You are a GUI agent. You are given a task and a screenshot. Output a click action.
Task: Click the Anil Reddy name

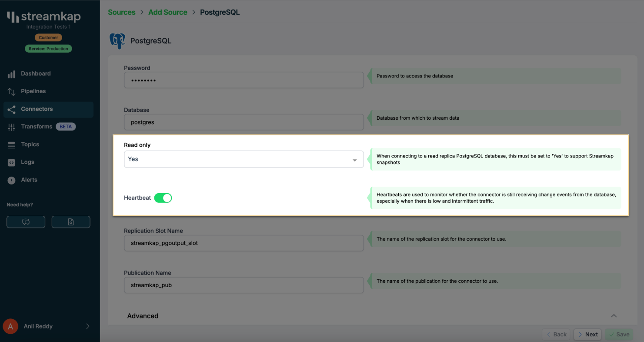coord(38,326)
